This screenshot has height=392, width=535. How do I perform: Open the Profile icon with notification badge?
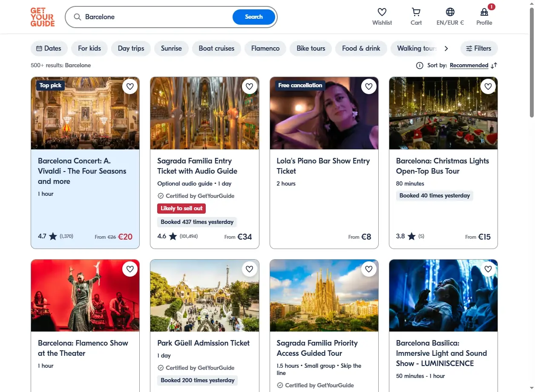pos(484,12)
